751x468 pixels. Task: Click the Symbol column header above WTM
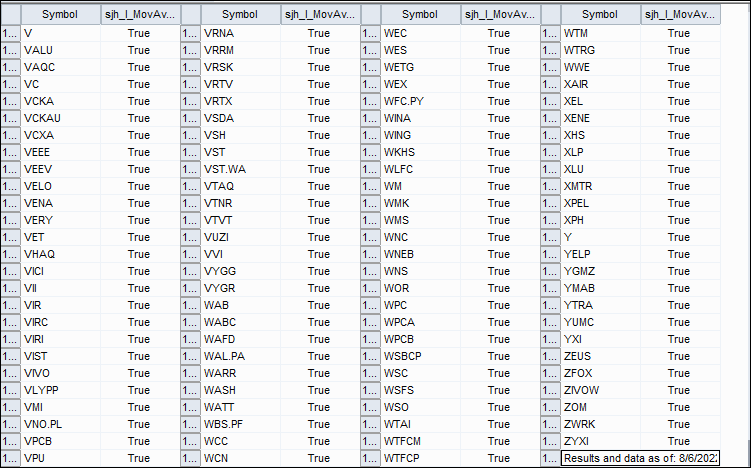pos(601,15)
